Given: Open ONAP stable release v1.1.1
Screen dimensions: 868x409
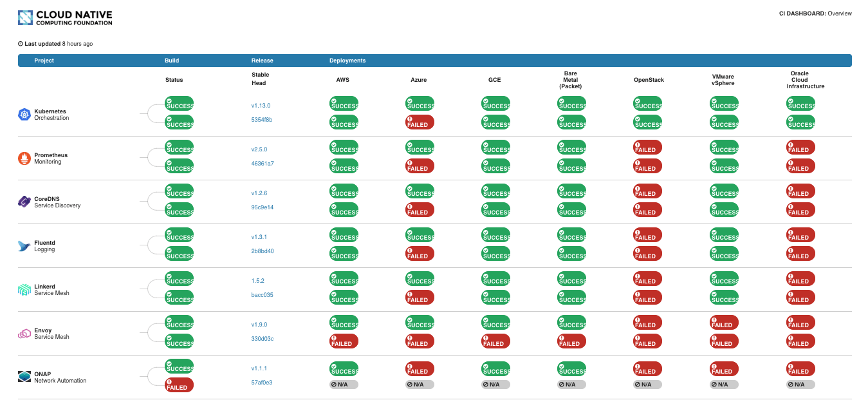Looking at the screenshot, I should pyautogui.click(x=259, y=368).
